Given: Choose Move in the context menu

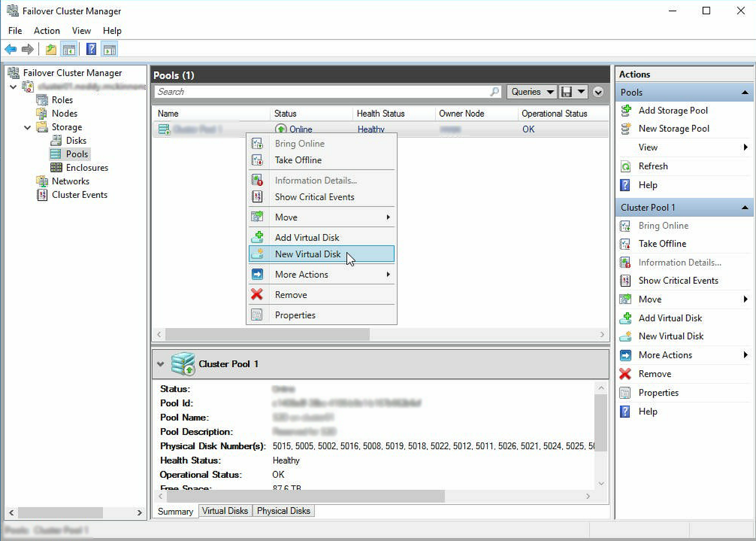Looking at the screenshot, I should (321, 217).
